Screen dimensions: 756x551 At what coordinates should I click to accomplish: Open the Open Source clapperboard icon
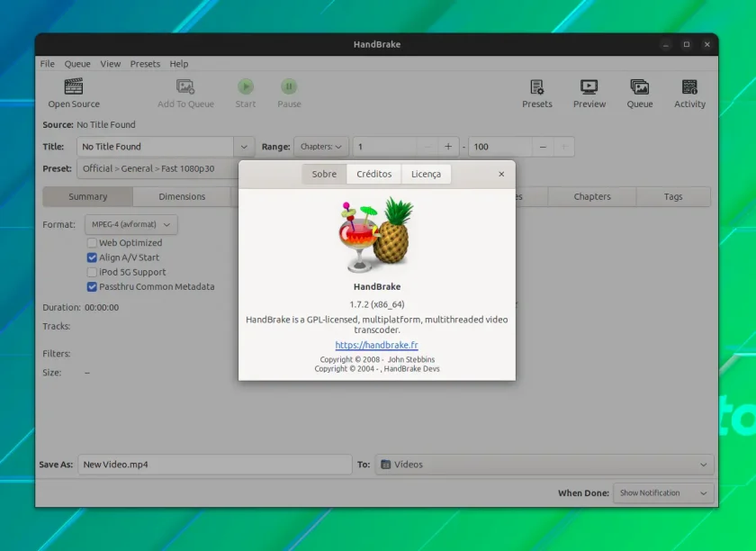tap(74, 86)
